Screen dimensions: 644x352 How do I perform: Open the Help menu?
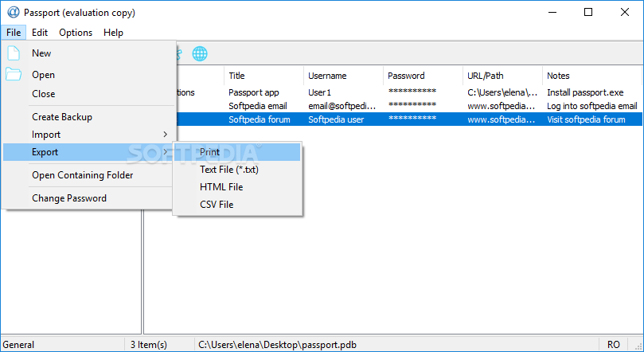tap(113, 33)
